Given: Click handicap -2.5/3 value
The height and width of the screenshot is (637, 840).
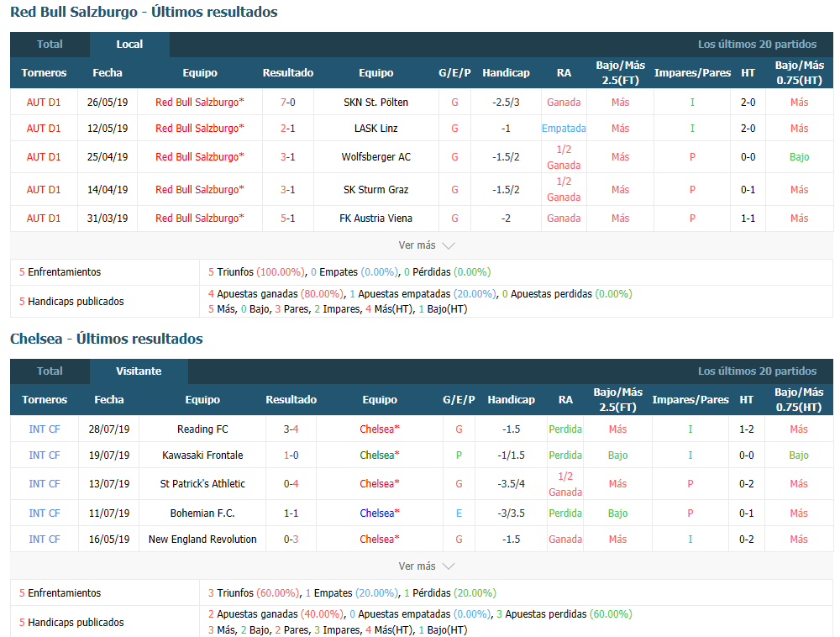Looking at the screenshot, I should click(506, 103).
